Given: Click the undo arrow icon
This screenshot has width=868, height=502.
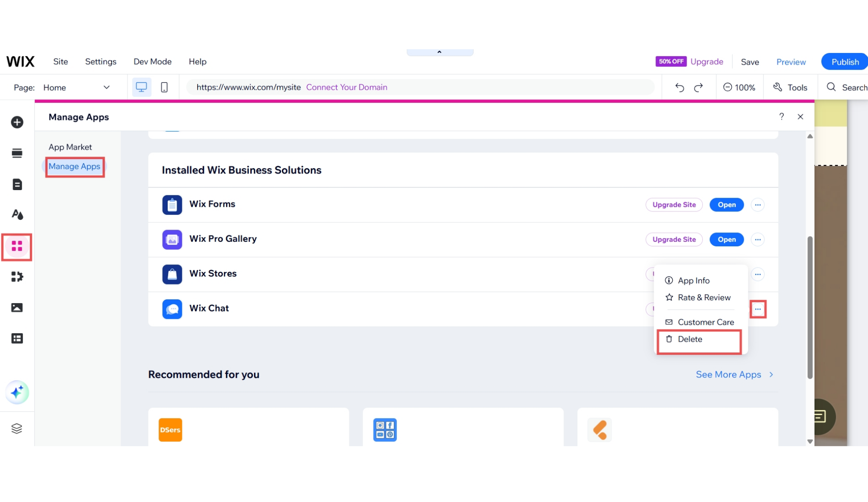Looking at the screenshot, I should click(x=680, y=87).
